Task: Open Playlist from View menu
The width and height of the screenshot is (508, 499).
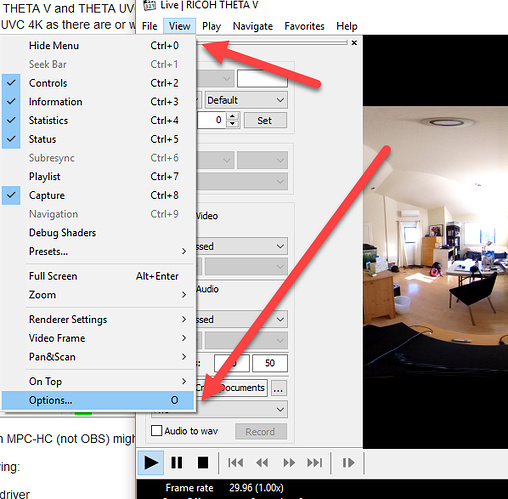Action: pyautogui.click(x=98, y=176)
